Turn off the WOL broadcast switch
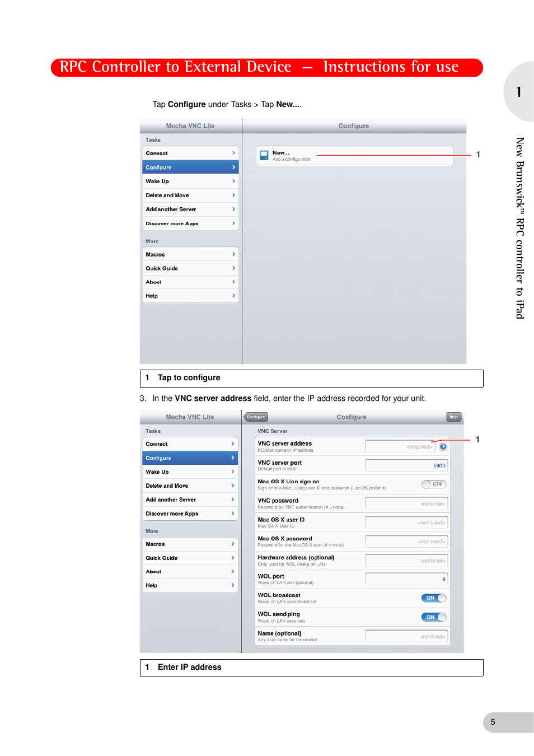The width and height of the screenshot is (534, 756). pyautogui.click(x=434, y=598)
